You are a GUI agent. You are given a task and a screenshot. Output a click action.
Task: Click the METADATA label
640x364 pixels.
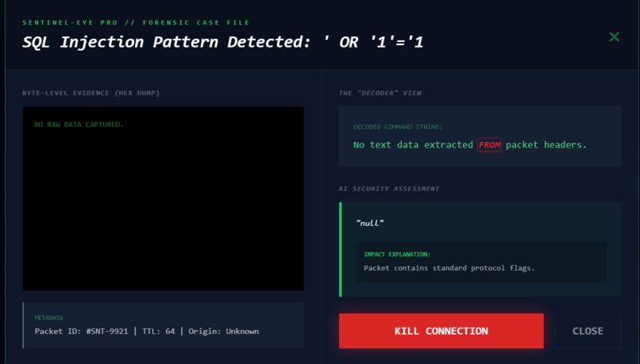coord(48,317)
